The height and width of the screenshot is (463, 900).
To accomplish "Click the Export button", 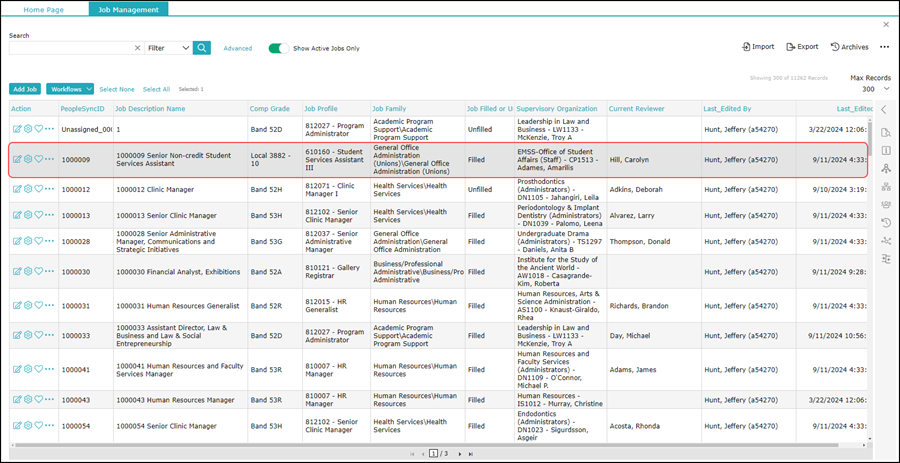I will pyautogui.click(x=802, y=47).
